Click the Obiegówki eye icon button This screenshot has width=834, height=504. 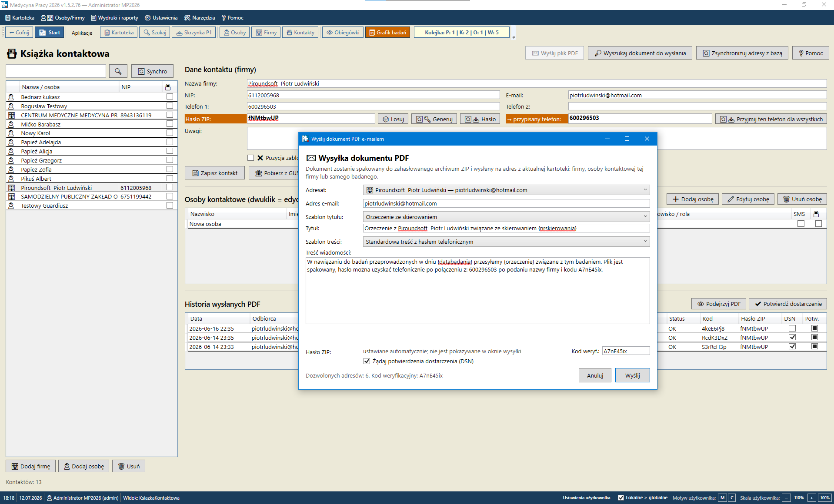click(343, 33)
